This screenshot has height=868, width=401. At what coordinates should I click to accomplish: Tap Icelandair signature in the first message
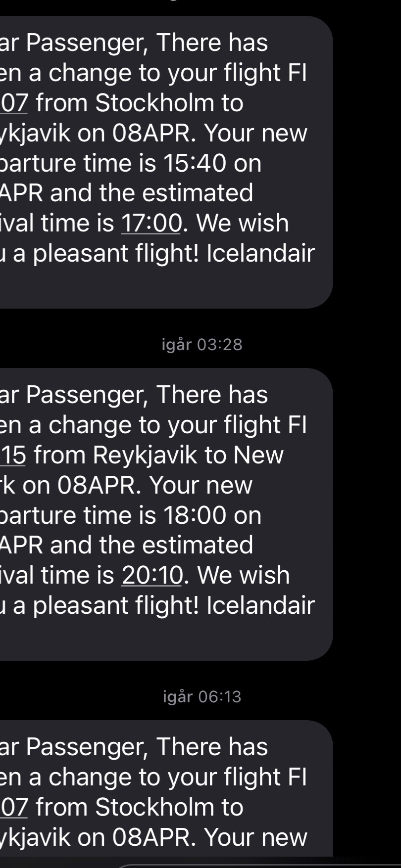[x=260, y=254]
